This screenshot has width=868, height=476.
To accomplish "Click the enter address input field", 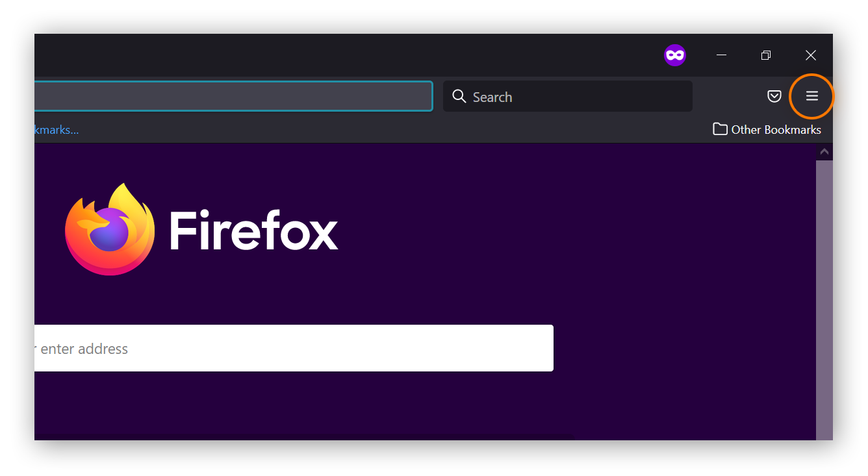I will coord(292,348).
